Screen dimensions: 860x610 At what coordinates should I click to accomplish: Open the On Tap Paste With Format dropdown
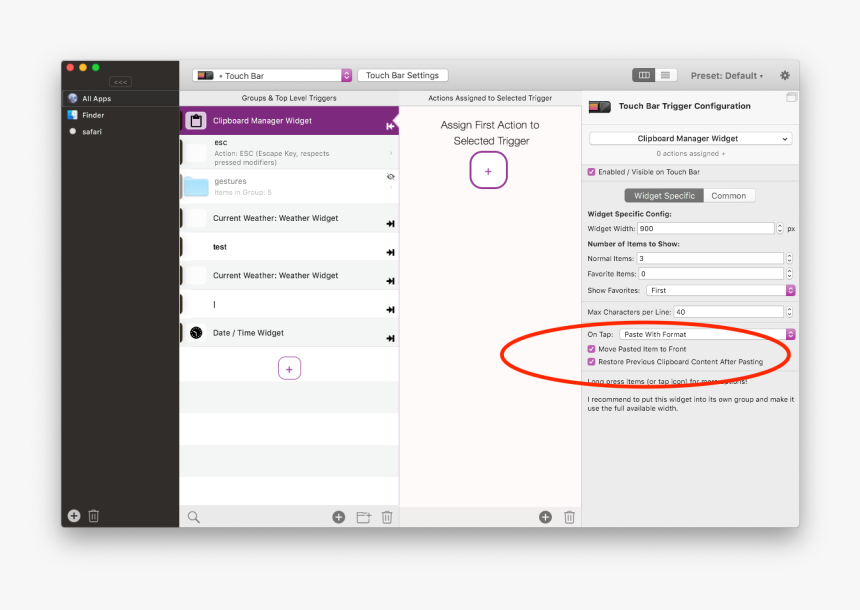point(707,334)
